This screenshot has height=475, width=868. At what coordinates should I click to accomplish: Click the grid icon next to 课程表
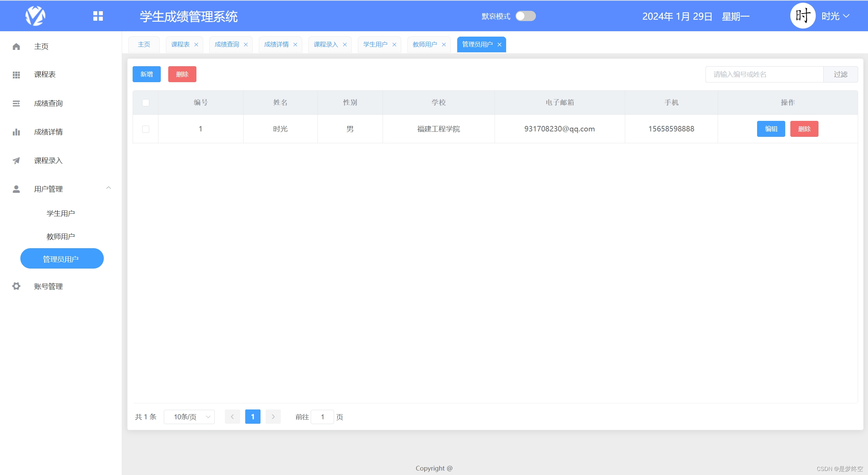click(x=16, y=75)
